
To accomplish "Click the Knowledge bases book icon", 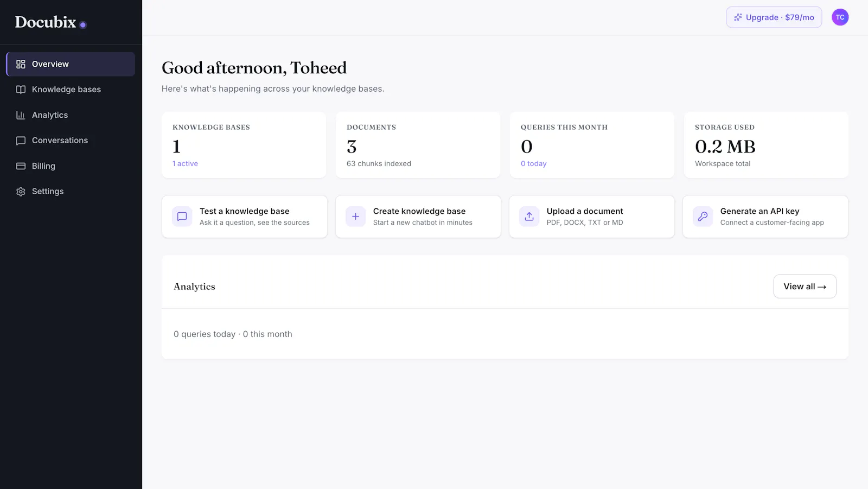I will [x=21, y=90].
